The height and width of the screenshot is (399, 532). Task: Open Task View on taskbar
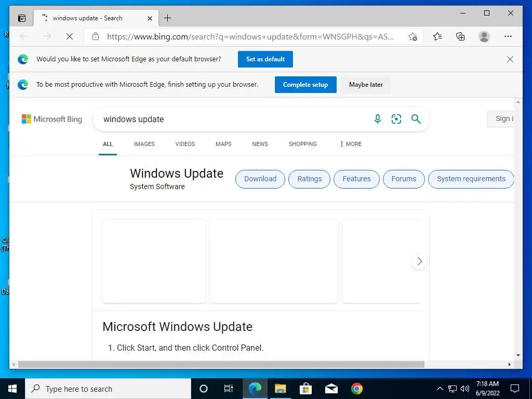click(229, 389)
